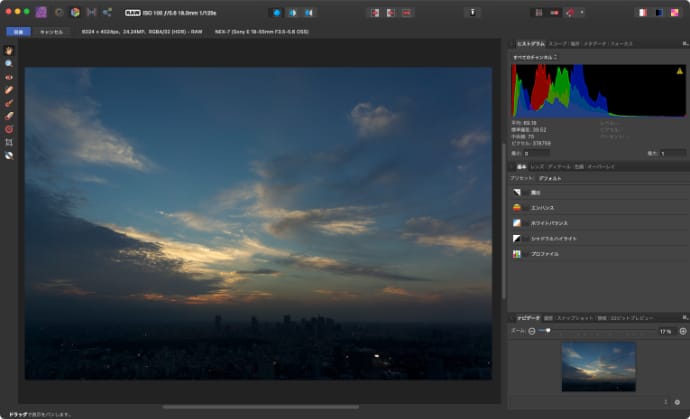Expand the プロファイル section
This screenshot has width=690, height=419.
545,255
